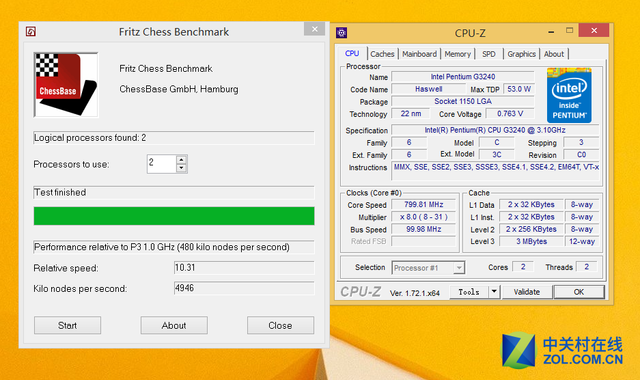Click the Instructions field listing MMX, SSE
640x380 pixels.
click(496, 171)
